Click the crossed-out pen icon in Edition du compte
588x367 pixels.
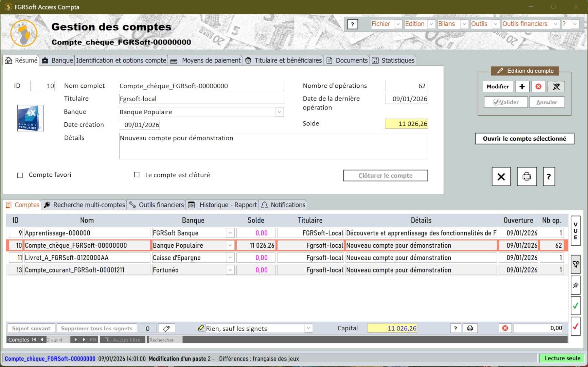coord(556,87)
